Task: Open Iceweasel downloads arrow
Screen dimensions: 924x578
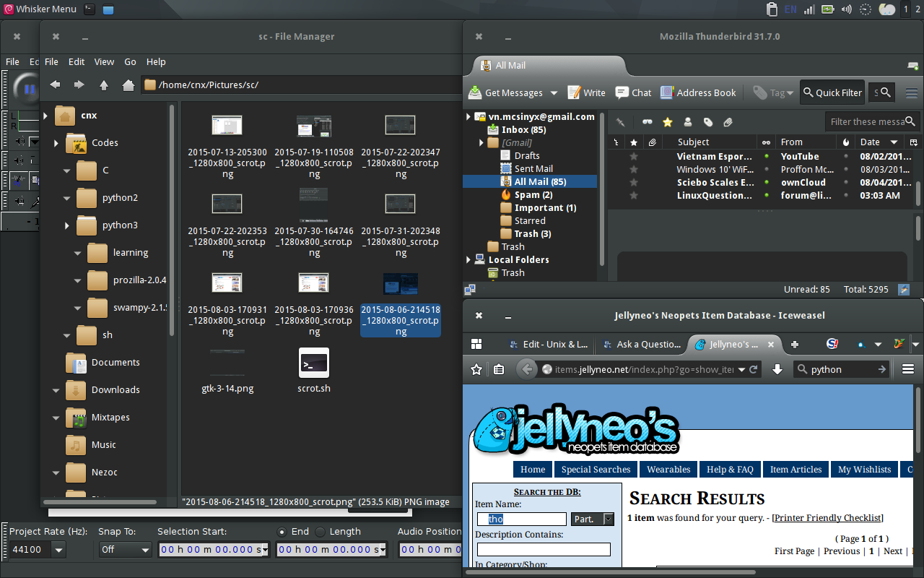Action: pyautogui.click(x=777, y=369)
